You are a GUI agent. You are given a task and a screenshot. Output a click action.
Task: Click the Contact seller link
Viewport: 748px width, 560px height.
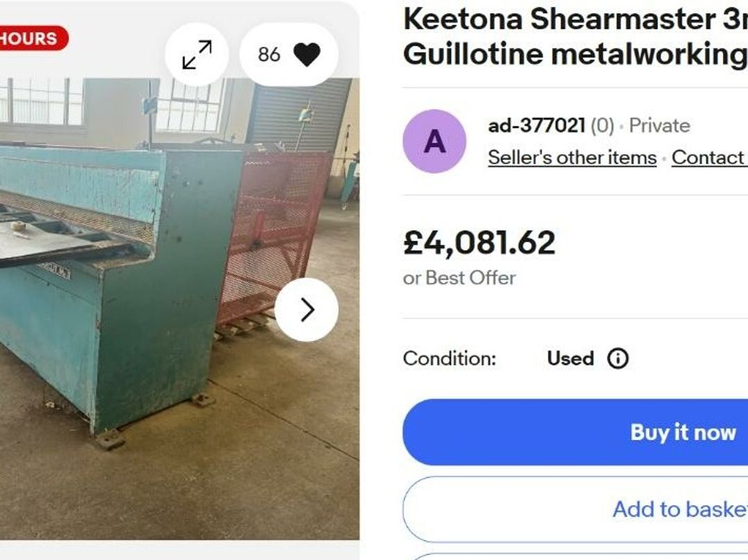pos(708,158)
